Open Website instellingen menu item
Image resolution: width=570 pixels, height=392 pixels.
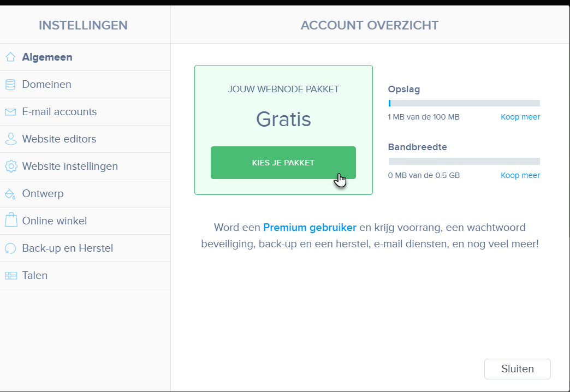click(85, 166)
